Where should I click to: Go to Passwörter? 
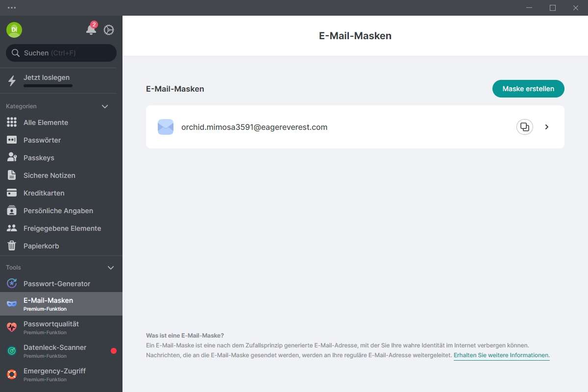pos(61,140)
